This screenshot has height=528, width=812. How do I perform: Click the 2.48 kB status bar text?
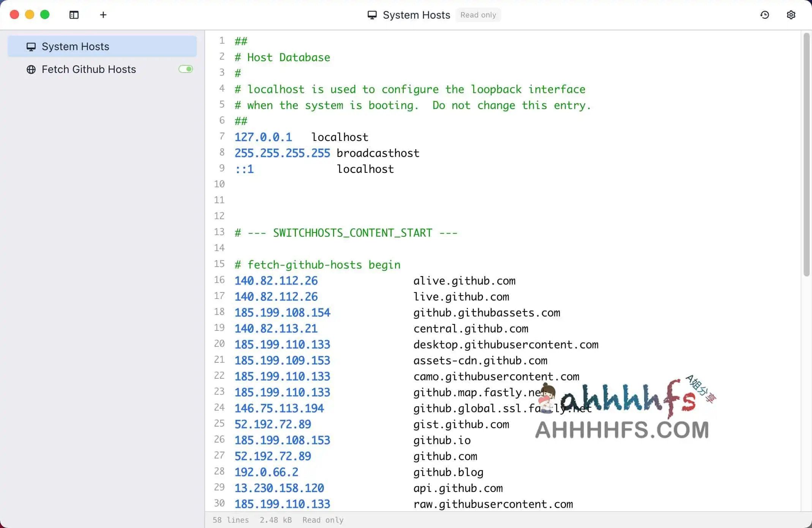point(276,520)
